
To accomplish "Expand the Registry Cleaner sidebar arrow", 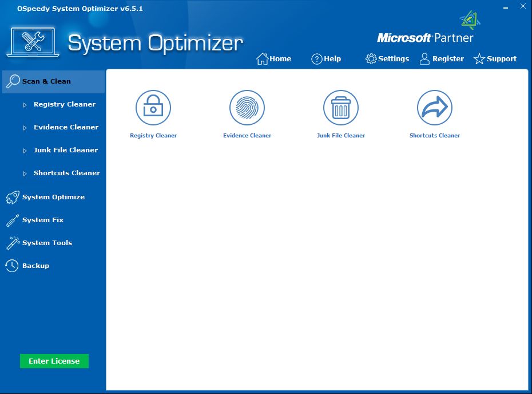I will (x=25, y=105).
